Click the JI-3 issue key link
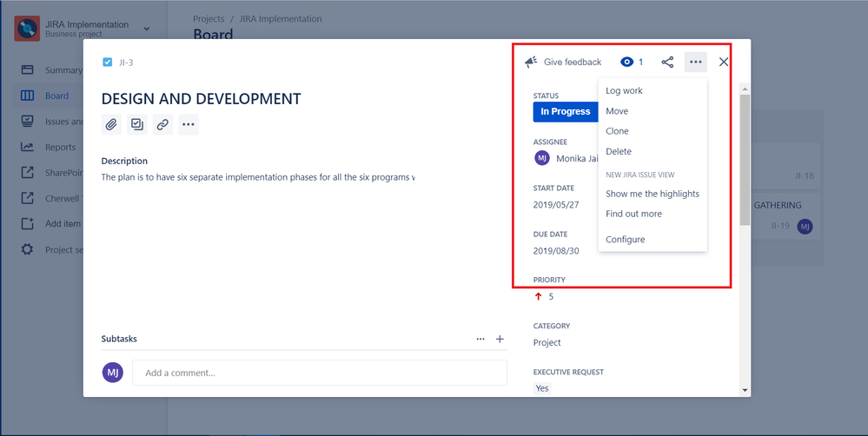Screen dimensions: 868x436 126,63
